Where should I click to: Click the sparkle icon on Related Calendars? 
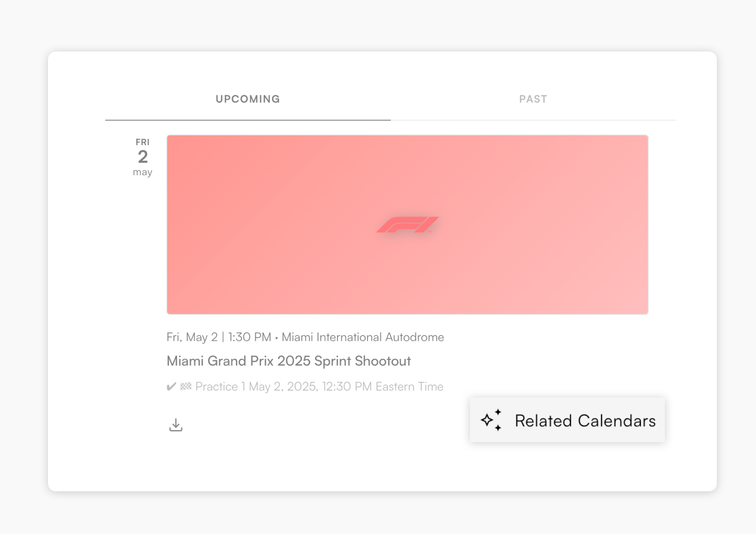(492, 420)
